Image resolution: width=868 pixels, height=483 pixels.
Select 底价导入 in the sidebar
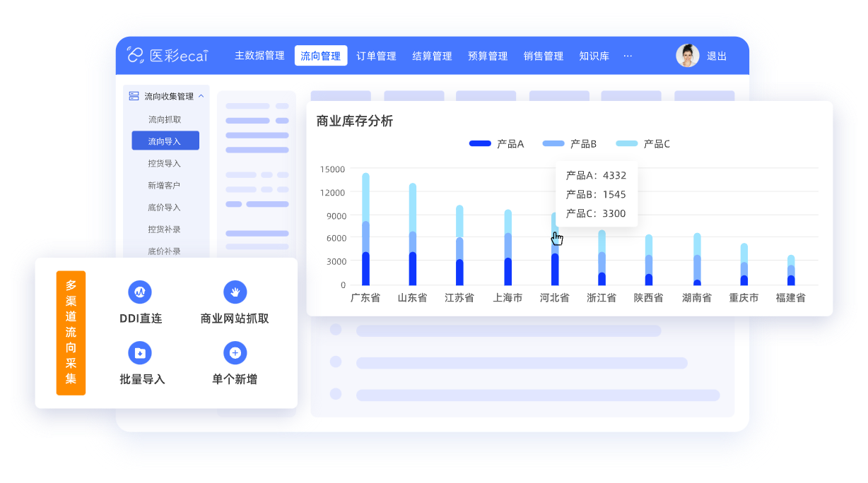165,207
